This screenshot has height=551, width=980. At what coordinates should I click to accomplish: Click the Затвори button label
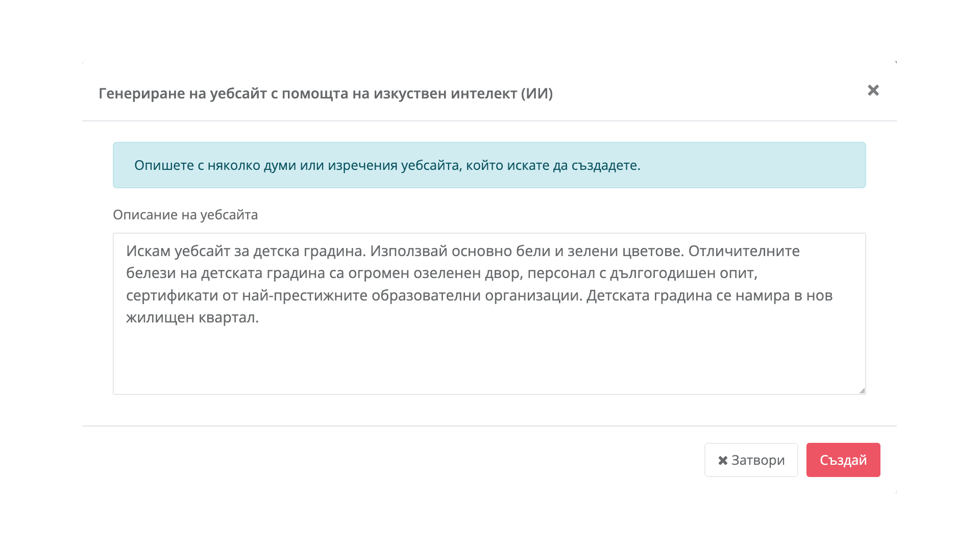tap(758, 460)
